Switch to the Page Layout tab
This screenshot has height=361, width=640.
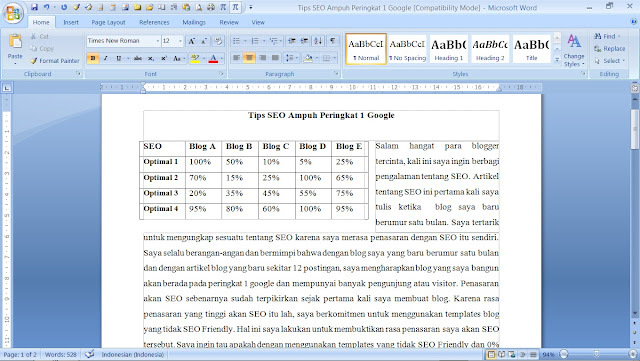click(x=108, y=22)
